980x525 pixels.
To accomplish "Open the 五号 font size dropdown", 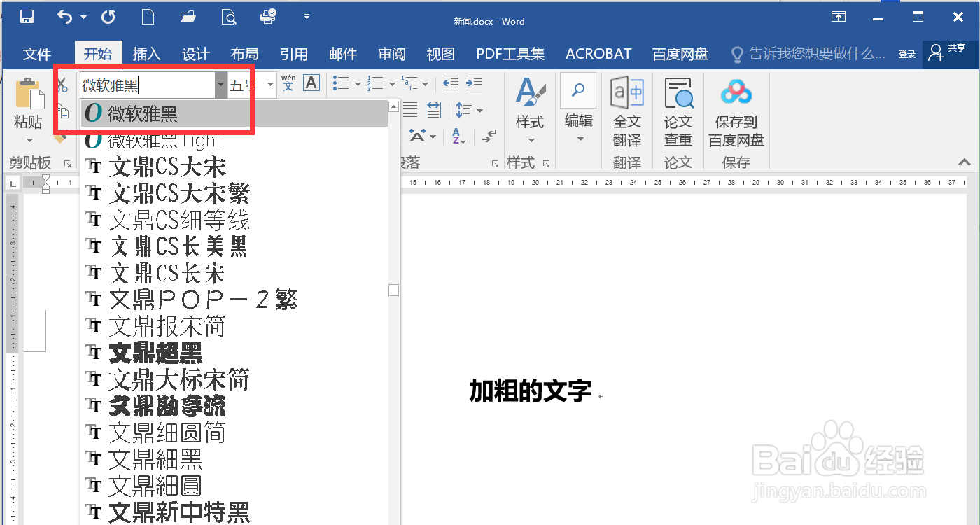I will point(271,85).
